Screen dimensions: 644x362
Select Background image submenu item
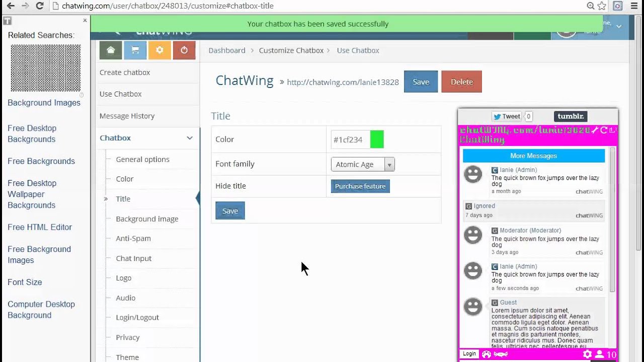(x=147, y=219)
